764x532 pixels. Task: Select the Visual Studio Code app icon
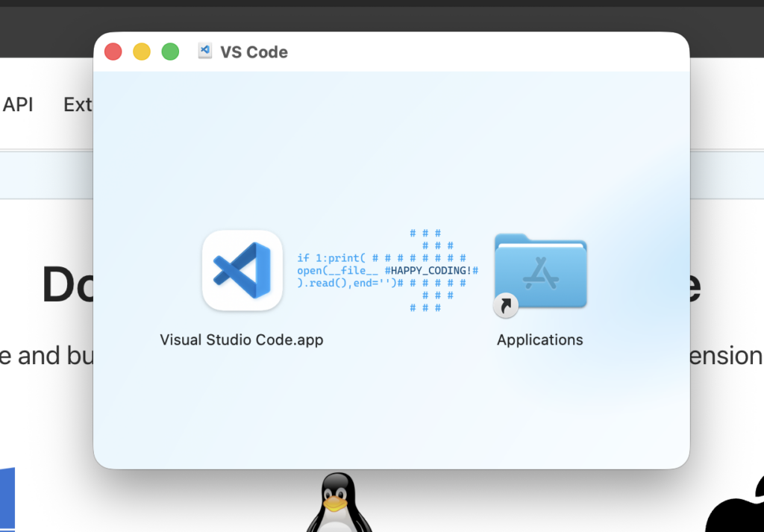pyautogui.click(x=242, y=269)
